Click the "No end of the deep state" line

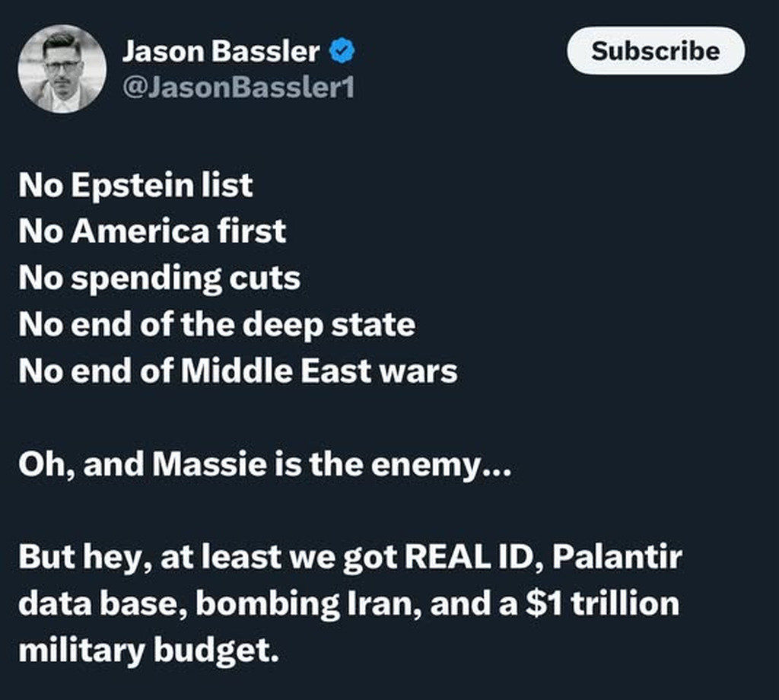coord(217,325)
